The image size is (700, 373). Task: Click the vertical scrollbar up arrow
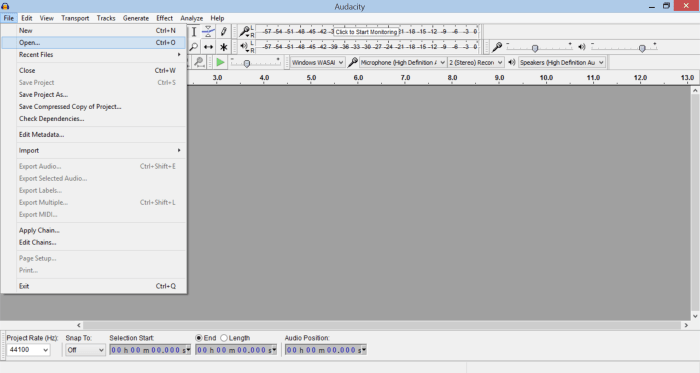coord(695,90)
